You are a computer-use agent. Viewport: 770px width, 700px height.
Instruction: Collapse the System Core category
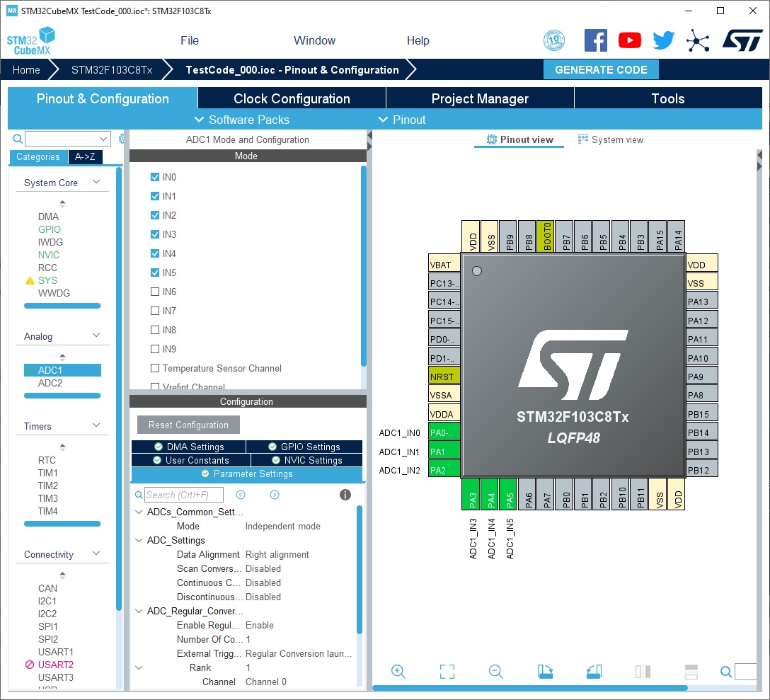point(96,182)
